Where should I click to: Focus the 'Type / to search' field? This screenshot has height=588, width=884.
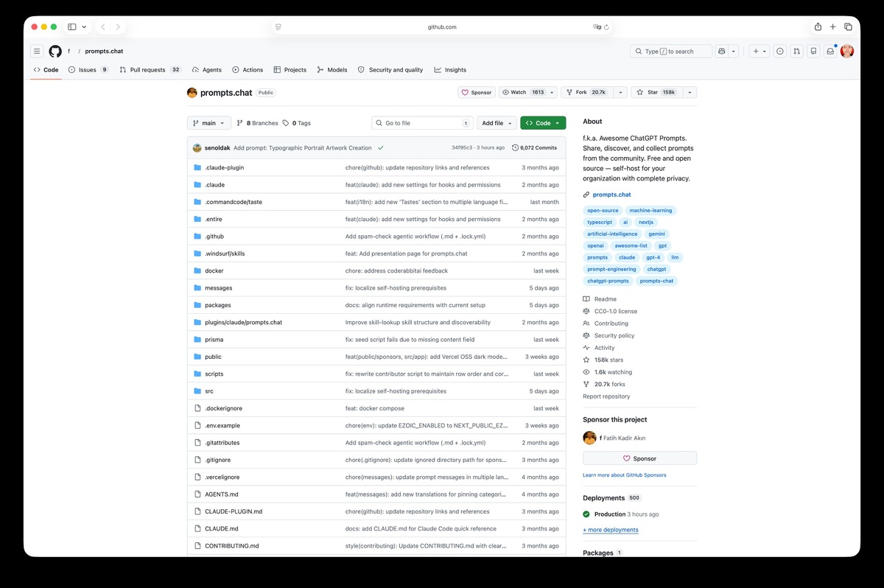click(x=671, y=51)
